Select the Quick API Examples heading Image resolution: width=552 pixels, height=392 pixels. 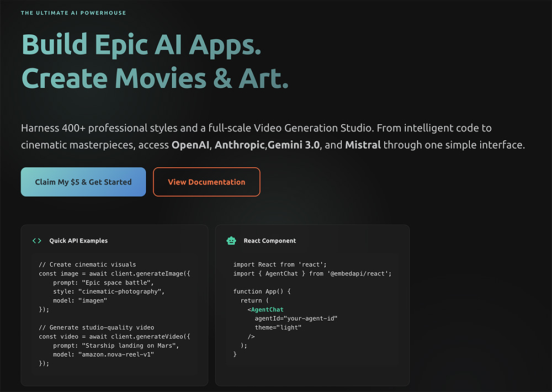(78, 241)
